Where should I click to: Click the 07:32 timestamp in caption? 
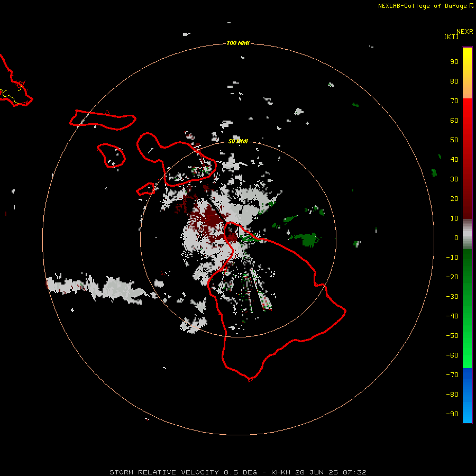(354, 472)
